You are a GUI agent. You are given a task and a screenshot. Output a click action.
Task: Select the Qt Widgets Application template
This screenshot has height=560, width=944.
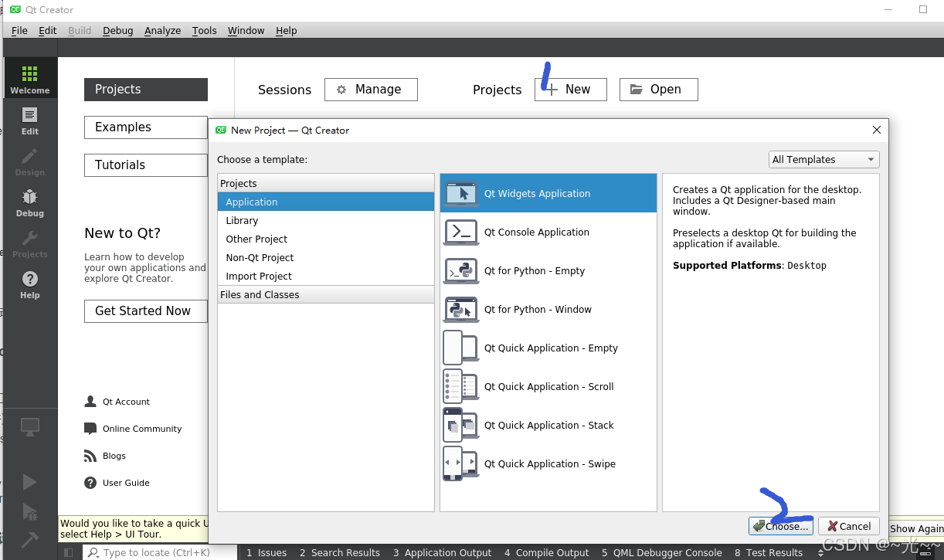[x=548, y=193]
